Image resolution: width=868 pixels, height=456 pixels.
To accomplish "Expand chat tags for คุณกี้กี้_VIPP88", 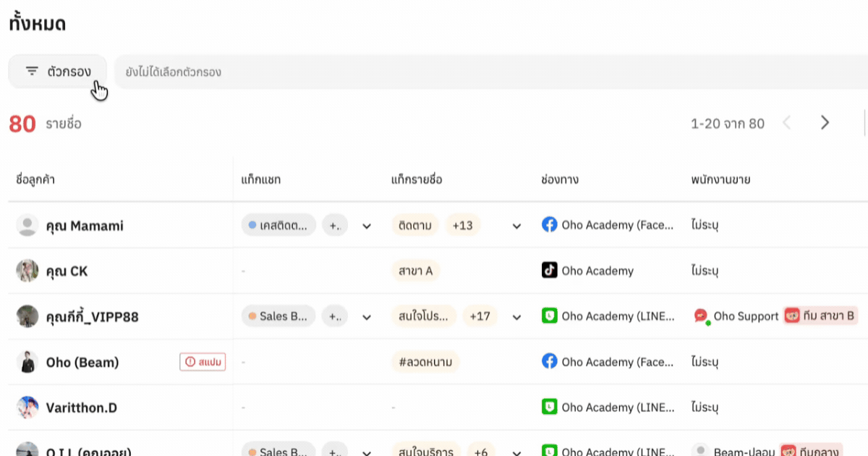I will coord(367,316).
